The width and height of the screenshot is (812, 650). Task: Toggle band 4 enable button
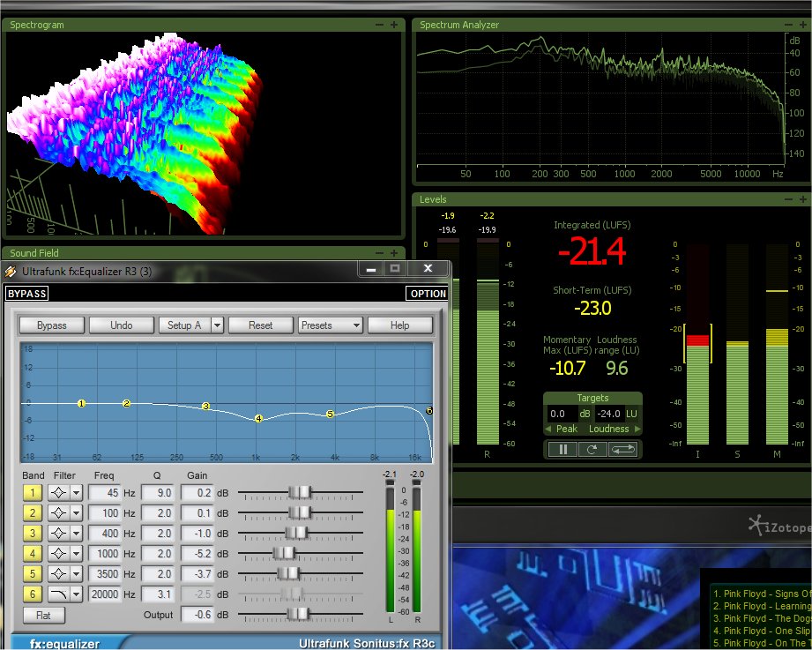click(33, 553)
